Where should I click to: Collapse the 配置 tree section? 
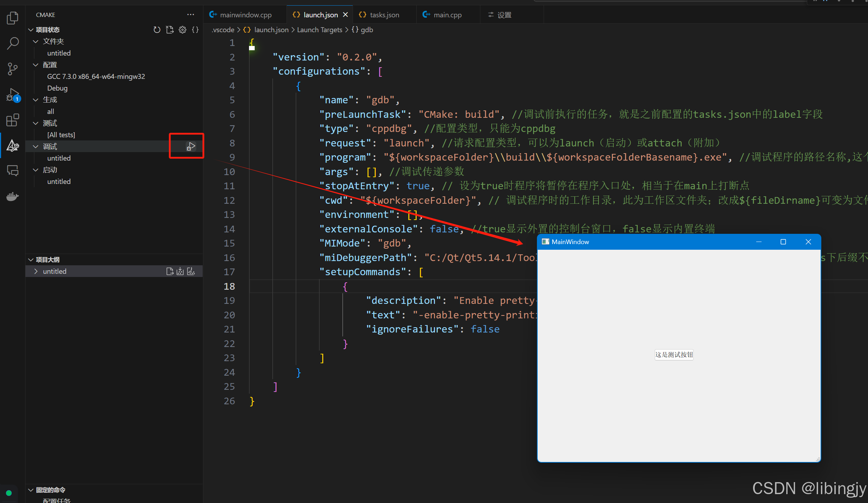coord(36,65)
